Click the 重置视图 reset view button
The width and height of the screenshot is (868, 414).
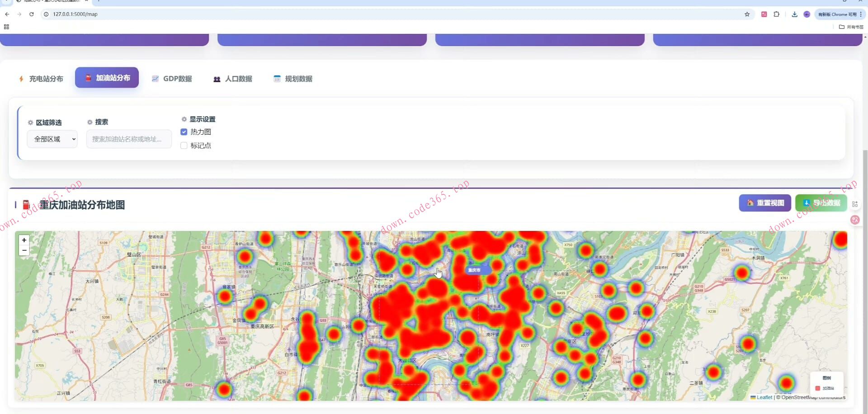click(765, 203)
